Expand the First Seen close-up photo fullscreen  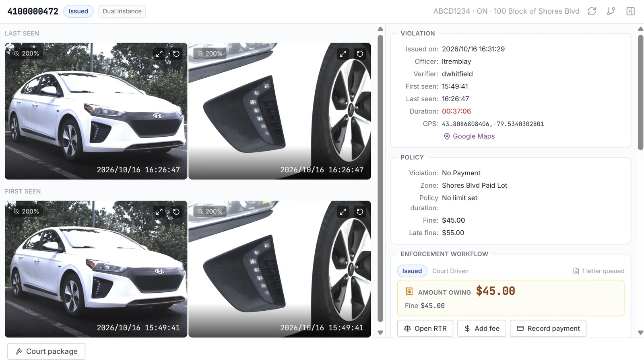coord(343,212)
